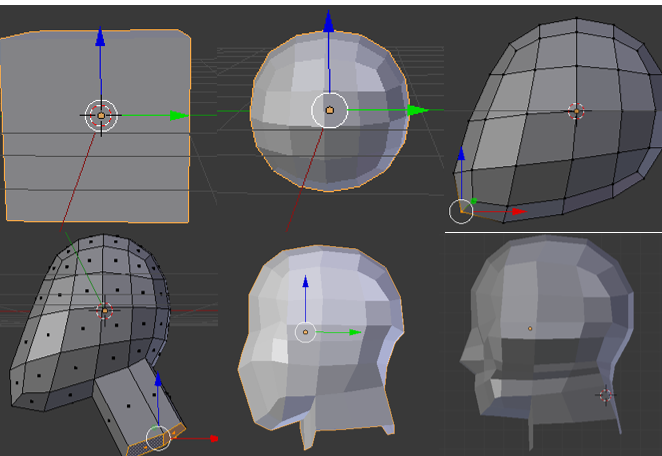
Task: Click the white manipulator circle on the outlined head
Action: click(x=305, y=332)
